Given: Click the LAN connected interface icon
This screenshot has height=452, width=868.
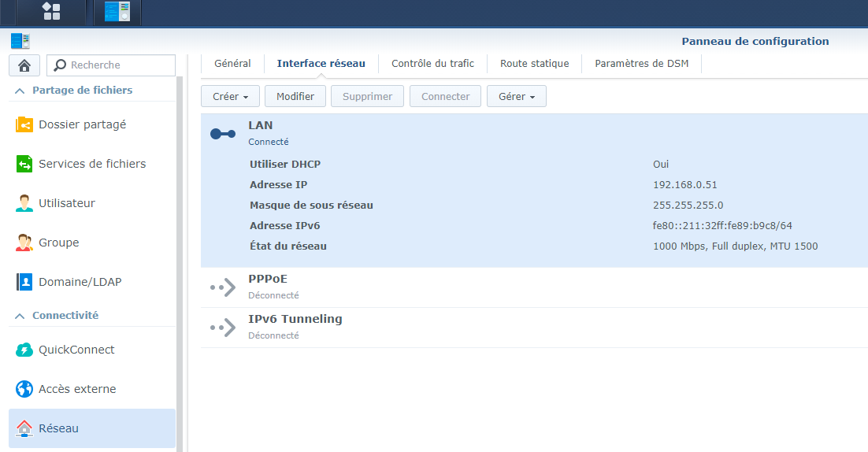Looking at the screenshot, I should point(223,134).
